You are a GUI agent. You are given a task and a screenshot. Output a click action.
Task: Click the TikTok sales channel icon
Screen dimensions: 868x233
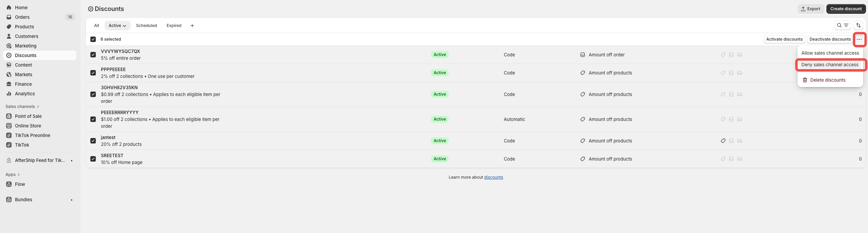9,145
